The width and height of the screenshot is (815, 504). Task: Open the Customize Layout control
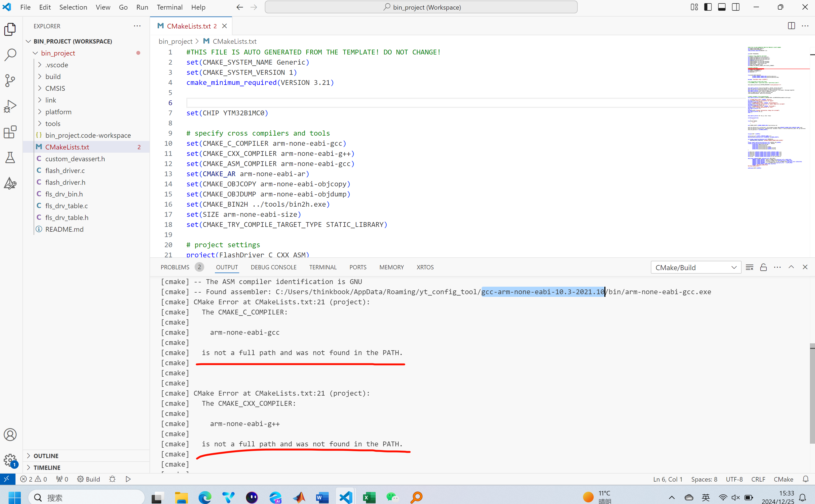pos(694,7)
